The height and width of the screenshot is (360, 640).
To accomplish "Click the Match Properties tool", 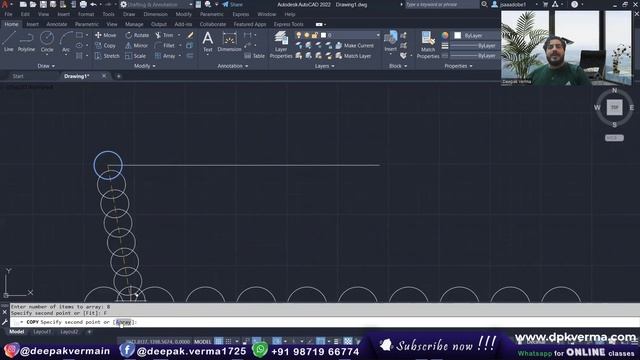I will (428, 45).
